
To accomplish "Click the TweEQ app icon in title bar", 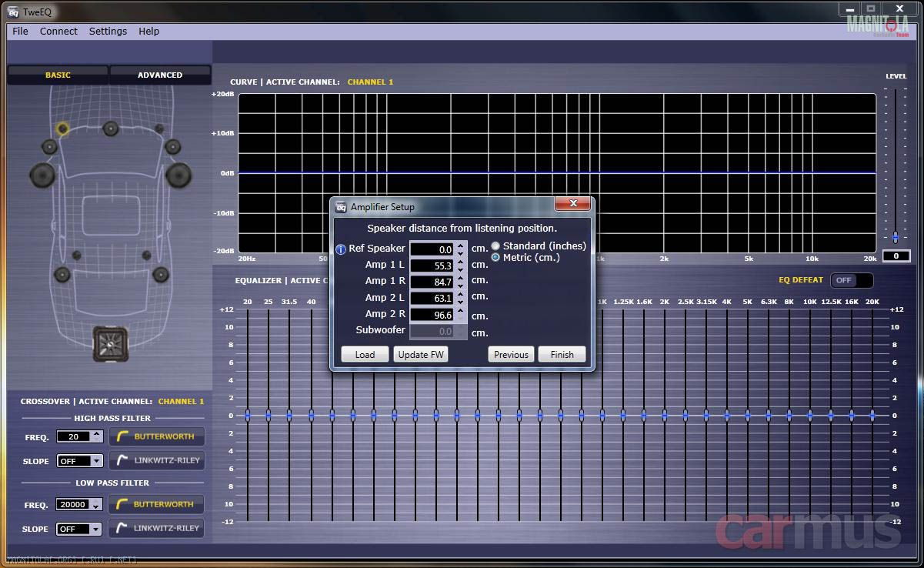I will pyautogui.click(x=13, y=11).
